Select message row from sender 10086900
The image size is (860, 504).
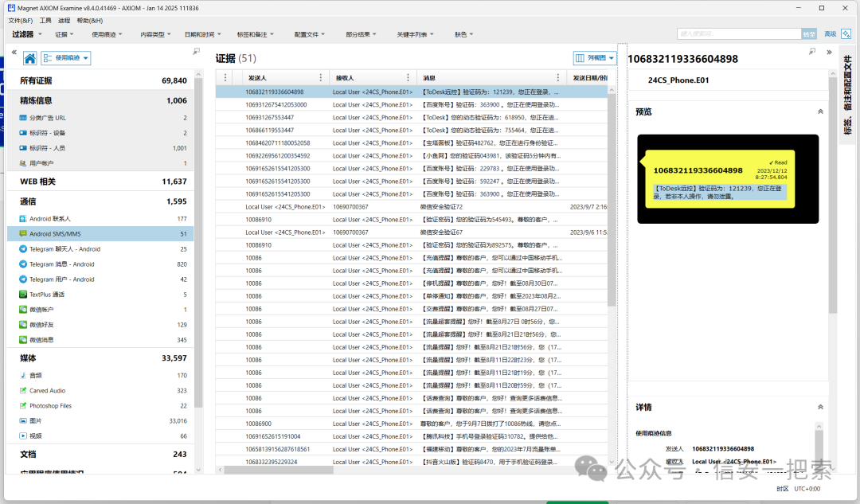click(412, 424)
